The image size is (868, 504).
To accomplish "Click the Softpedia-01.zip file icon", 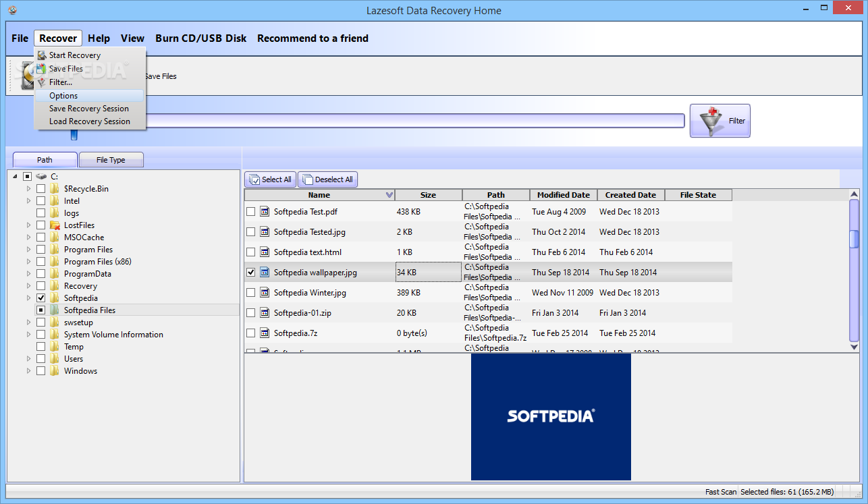I will [x=265, y=313].
